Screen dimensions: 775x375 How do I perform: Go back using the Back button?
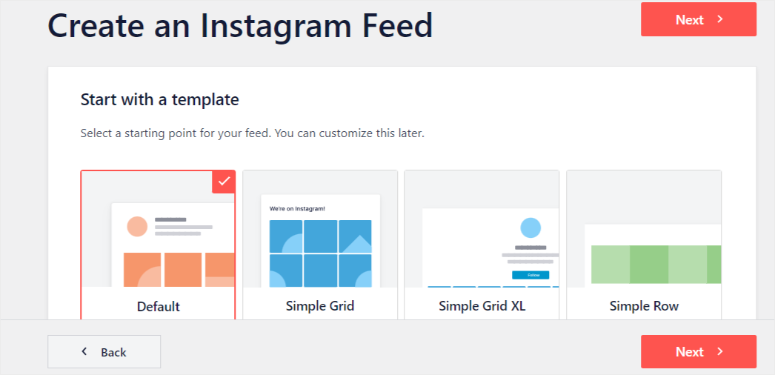[104, 352]
